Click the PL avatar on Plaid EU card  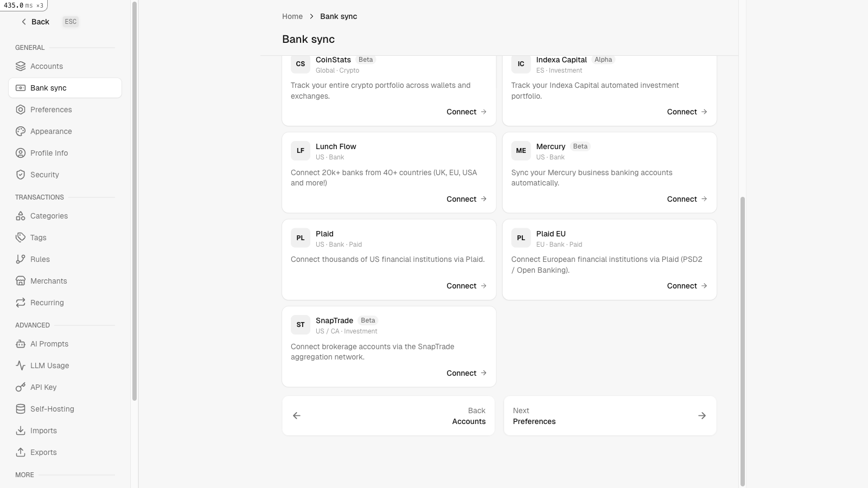(521, 238)
